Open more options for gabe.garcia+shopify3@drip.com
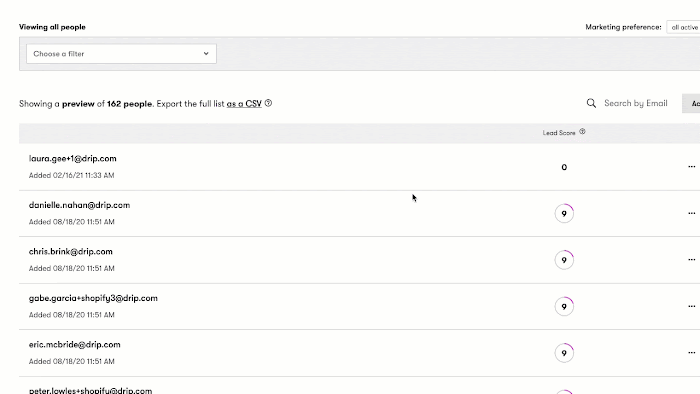Viewport: 700px width, 394px height. click(692, 306)
